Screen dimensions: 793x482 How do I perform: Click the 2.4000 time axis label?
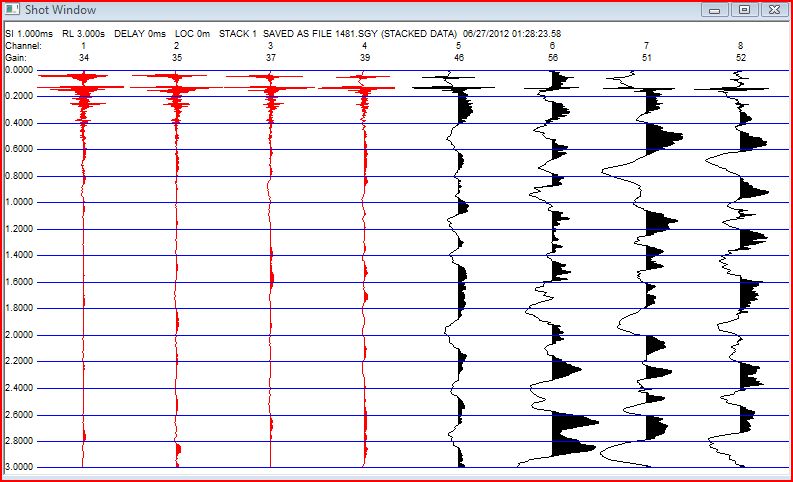(x=19, y=388)
